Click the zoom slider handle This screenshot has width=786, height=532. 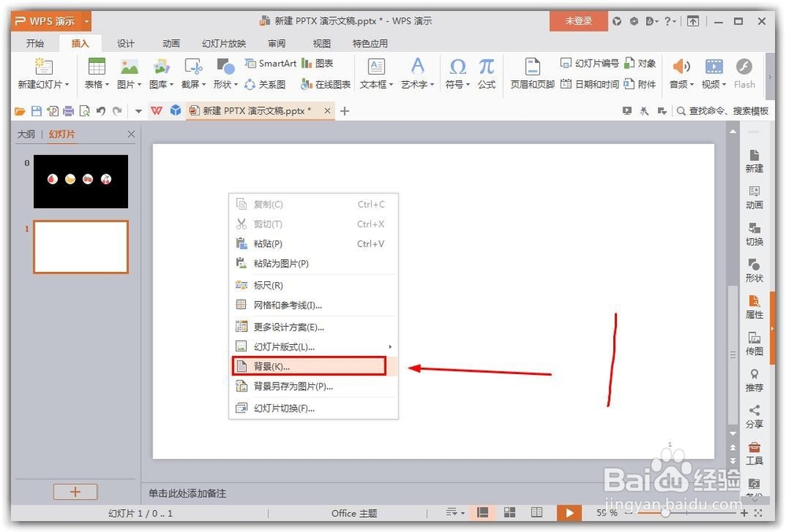click(x=665, y=513)
